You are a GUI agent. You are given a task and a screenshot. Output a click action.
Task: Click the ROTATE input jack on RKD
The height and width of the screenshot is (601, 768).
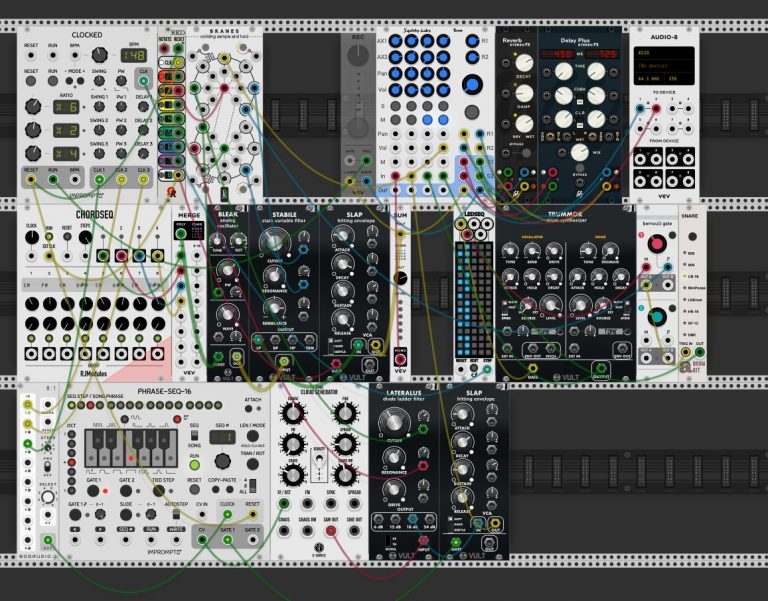coord(165,48)
